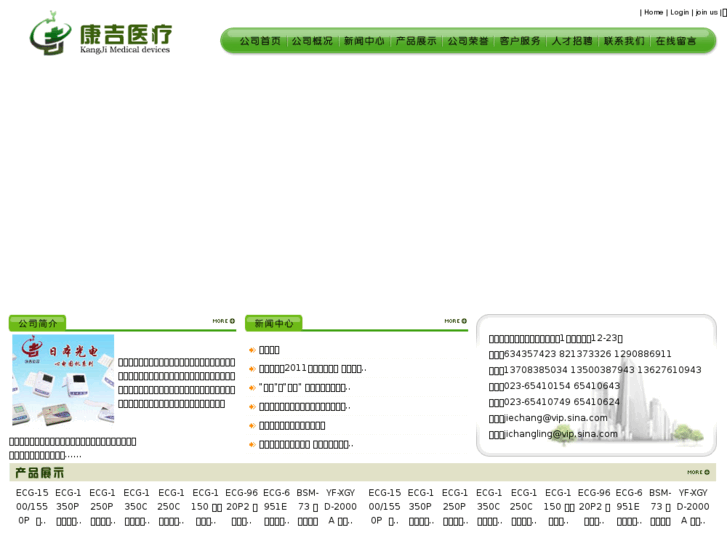Click the 产品展示 section heading
The width and height of the screenshot is (727, 545).
(39, 473)
